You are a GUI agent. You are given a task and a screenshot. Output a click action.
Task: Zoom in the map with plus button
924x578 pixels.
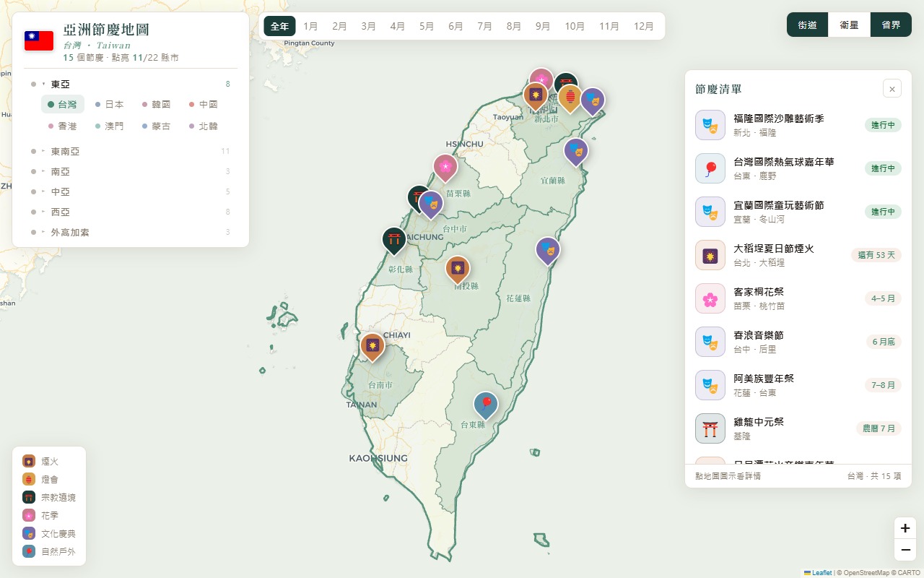pos(905,528)
